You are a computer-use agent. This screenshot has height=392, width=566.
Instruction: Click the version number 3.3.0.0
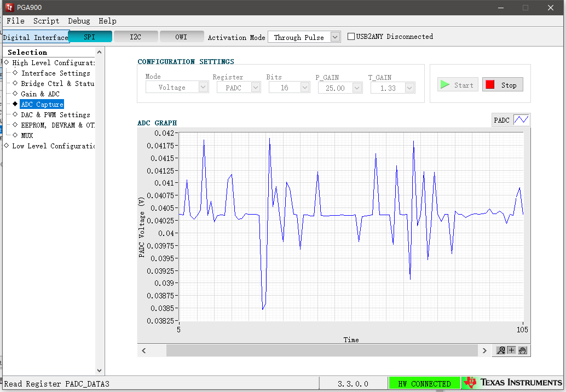coord(353,384)
